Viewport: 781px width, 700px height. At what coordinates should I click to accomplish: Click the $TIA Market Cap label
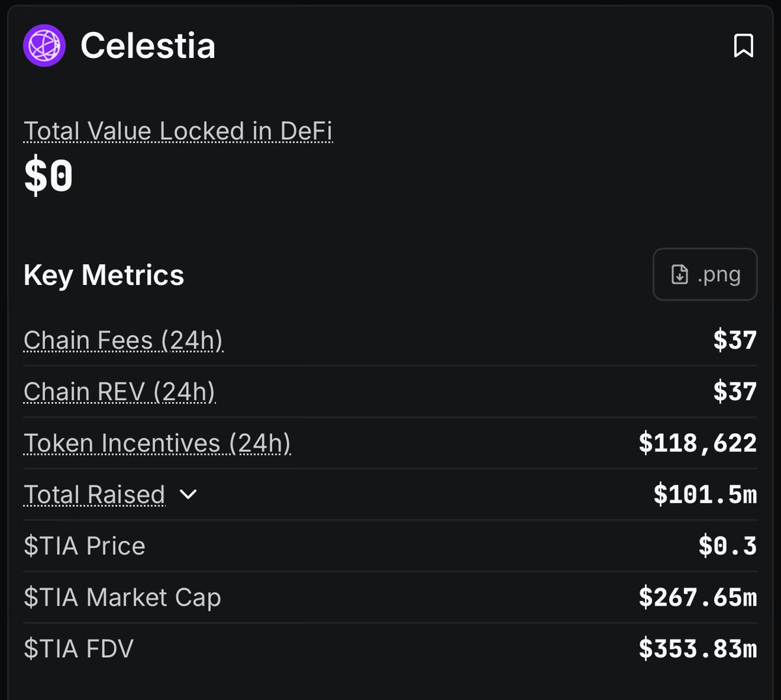click(x=122, y=597)
